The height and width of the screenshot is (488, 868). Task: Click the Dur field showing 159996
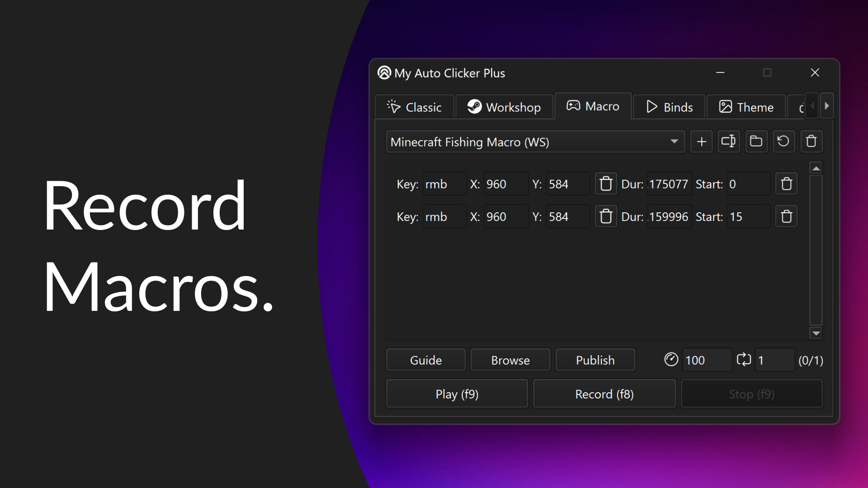[x=669, y=216]
